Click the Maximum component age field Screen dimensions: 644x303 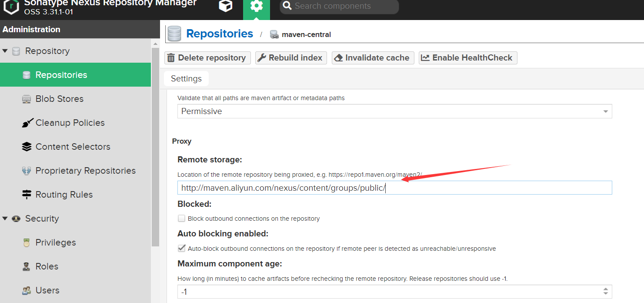(389, 292)
